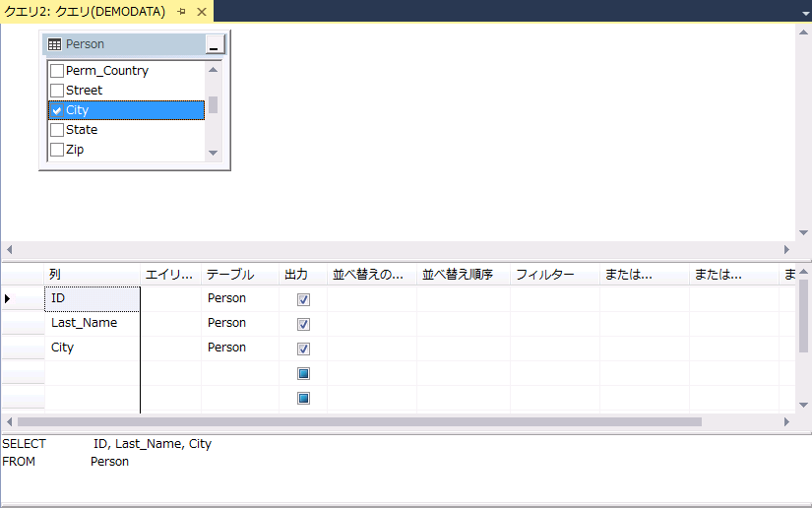812x508 pixels.
Task: Enable the Street column checkbox
Action: coord(57,91)
